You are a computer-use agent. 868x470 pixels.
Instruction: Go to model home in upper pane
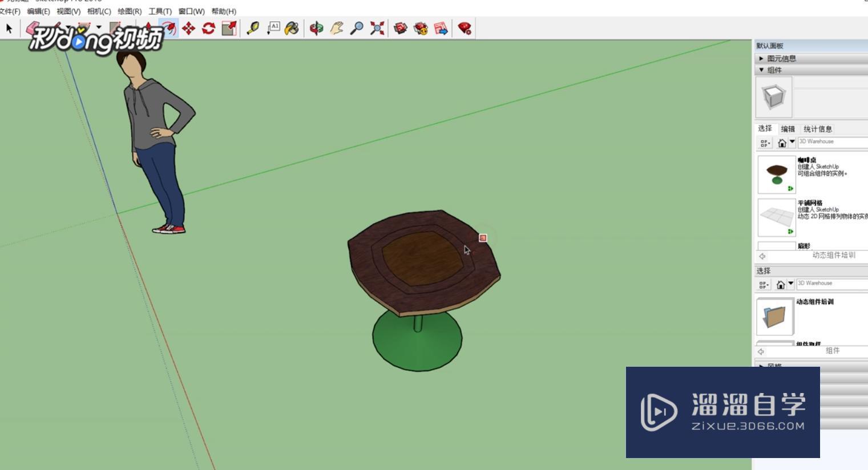tap(782, 143)
